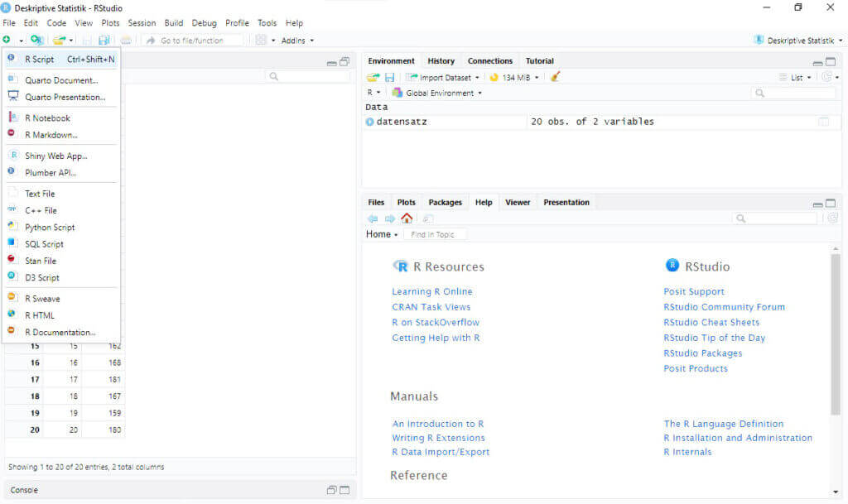Switch to the Connections tab

490,61
